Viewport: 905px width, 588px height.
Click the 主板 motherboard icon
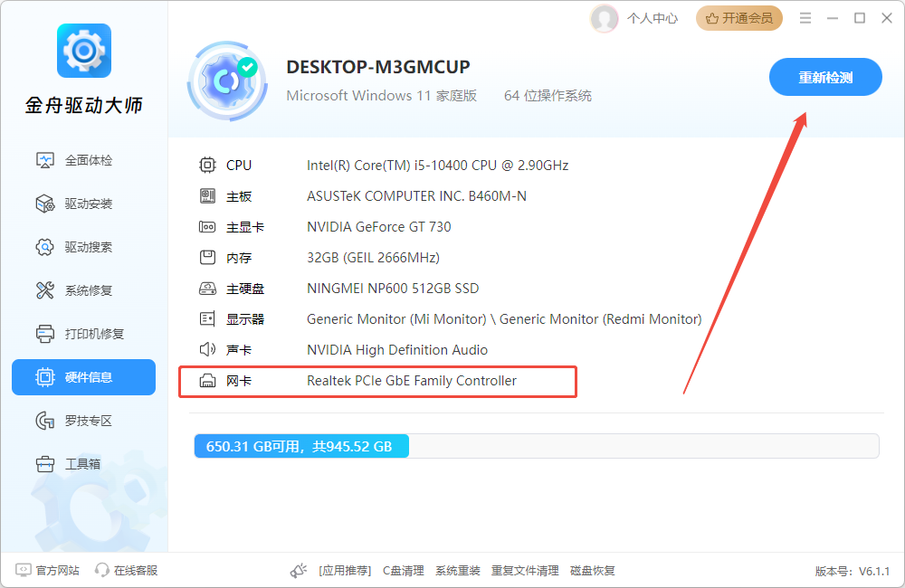(x=207, y=196)
